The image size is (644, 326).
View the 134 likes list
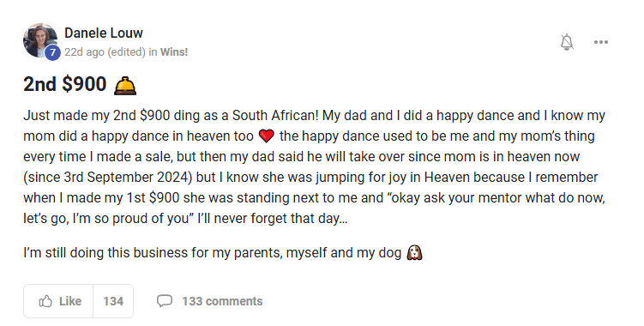tap(113, 301)
